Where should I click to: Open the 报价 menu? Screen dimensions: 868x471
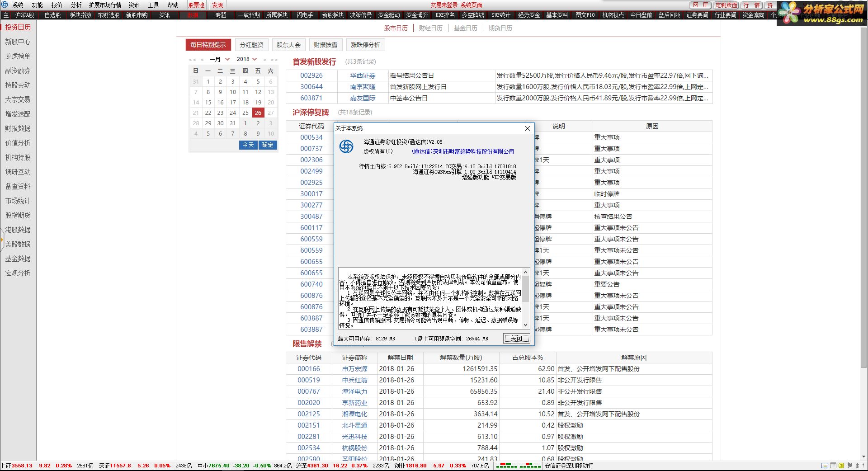[57, 5]
